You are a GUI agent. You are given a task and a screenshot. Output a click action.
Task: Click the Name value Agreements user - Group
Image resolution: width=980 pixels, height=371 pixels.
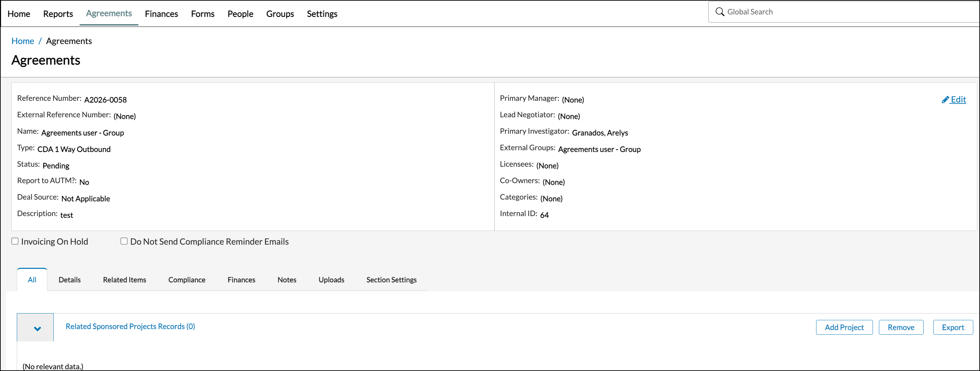(x=83, y=133)
